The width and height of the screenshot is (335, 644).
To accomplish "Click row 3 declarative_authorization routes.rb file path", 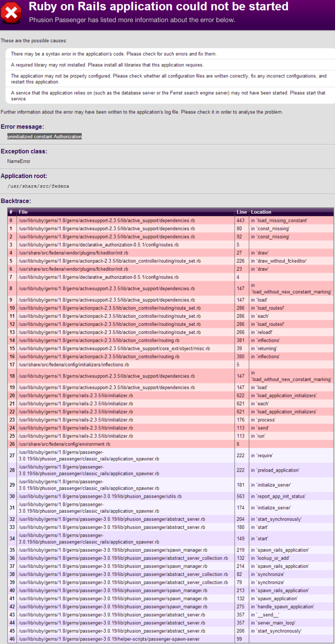I will tap(99, 245).
